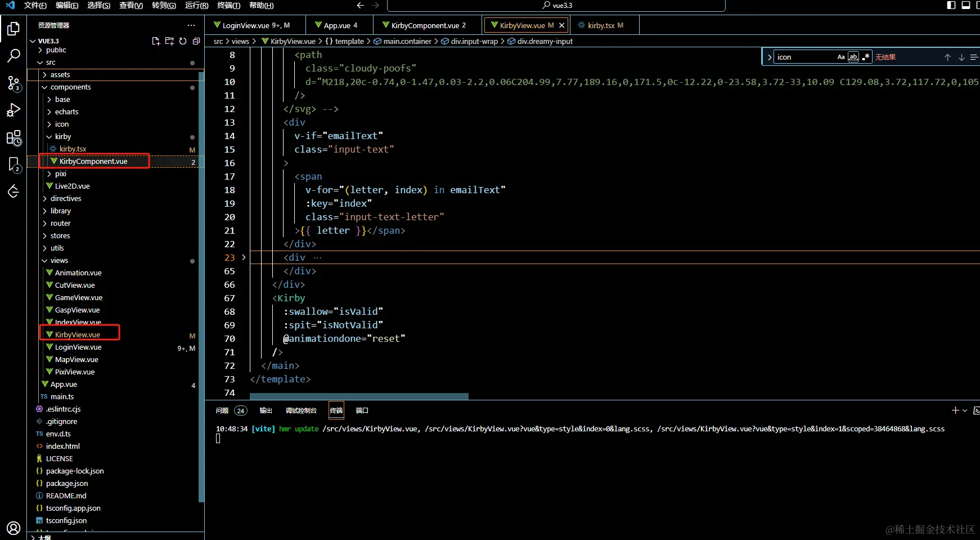Open the 问题 problems panel tab
This screenshot has width=980, height=540.
point(231,410)
